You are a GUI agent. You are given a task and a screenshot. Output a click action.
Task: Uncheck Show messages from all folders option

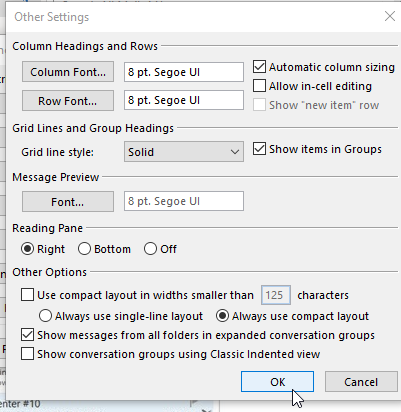pyautogui.click(x=27, y=335)
